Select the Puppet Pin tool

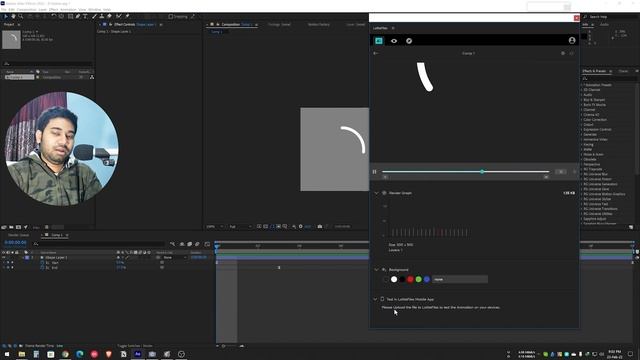pyautogui.click(x=127, y=16)
